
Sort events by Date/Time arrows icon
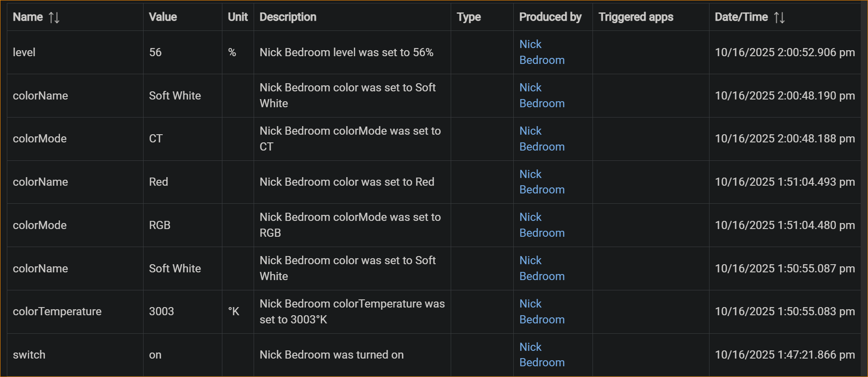pyautogui.click(x=779, y=18)
